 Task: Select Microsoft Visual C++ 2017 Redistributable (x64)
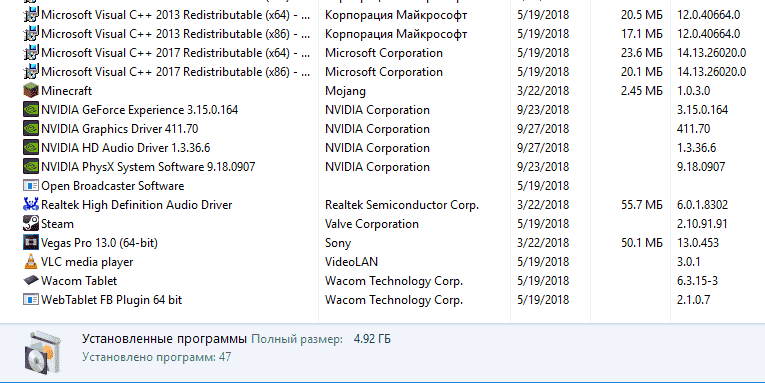[175, 53]
